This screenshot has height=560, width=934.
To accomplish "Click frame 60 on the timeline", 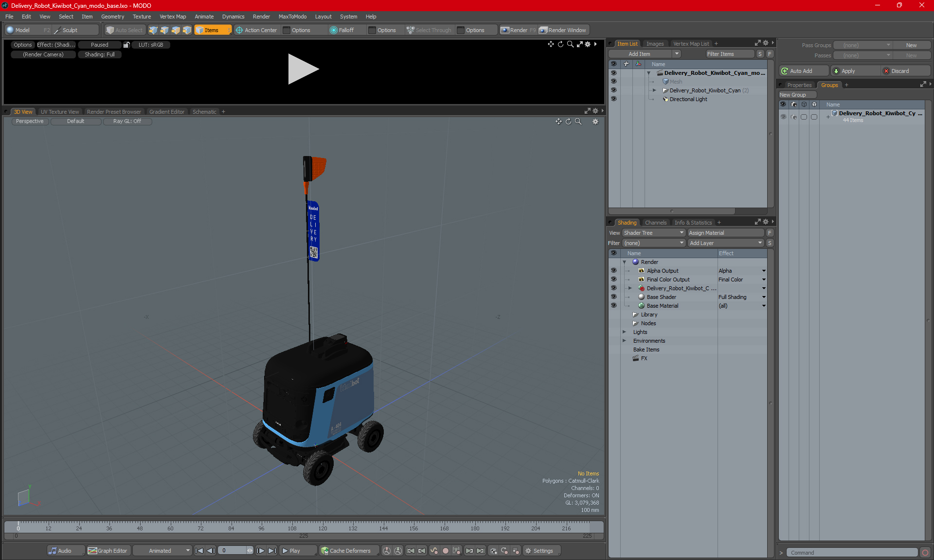I will (170, 525).
